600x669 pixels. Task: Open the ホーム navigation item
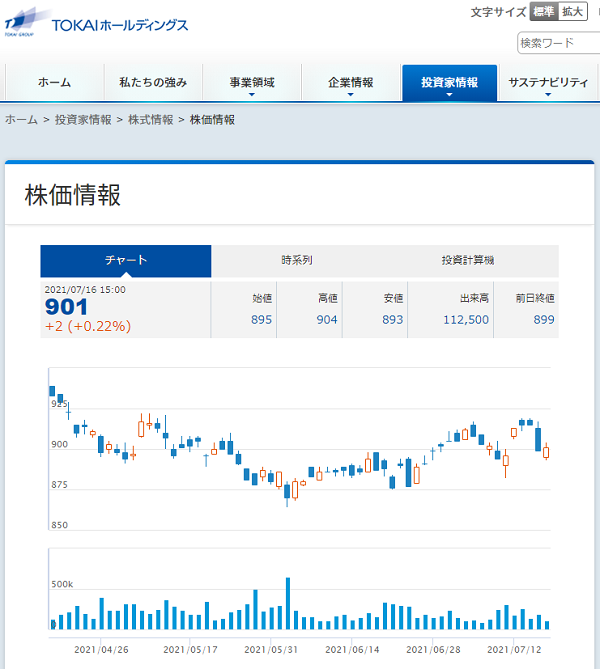pos(55,82)
